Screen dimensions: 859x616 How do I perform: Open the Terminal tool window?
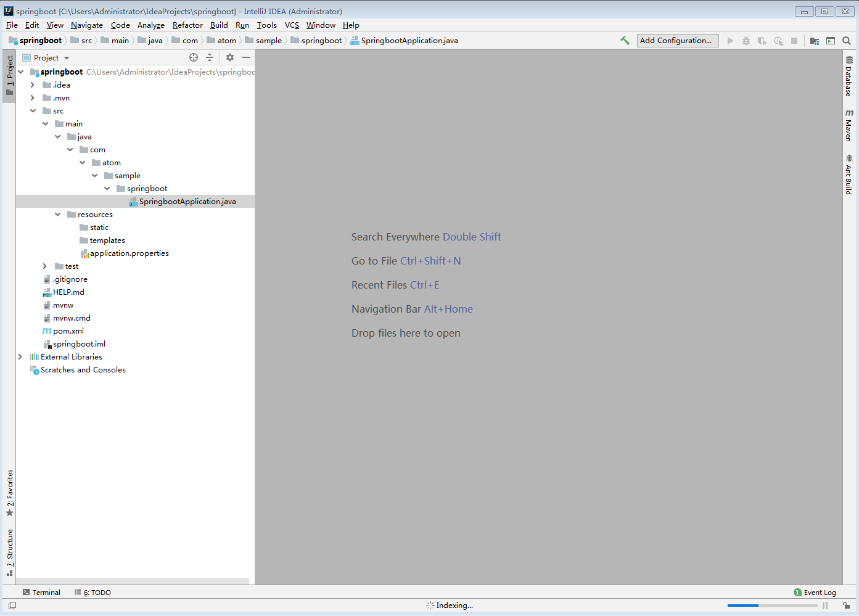[x=41, y=593]
